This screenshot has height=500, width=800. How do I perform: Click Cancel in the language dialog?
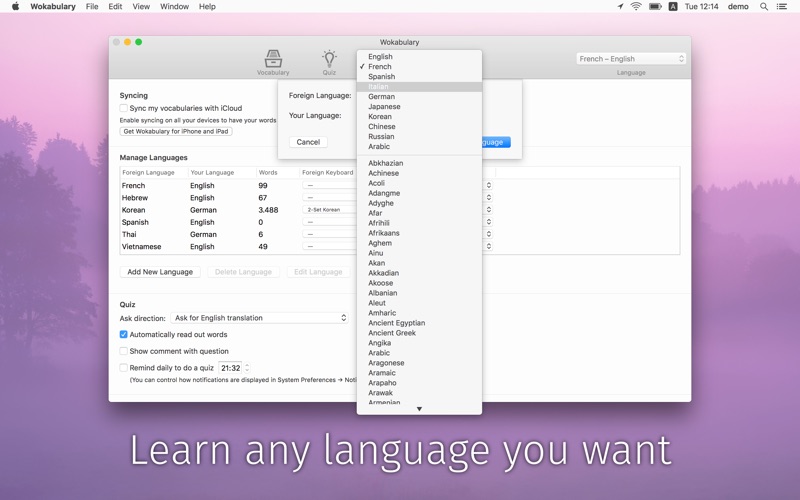click(x=308, y=142)
